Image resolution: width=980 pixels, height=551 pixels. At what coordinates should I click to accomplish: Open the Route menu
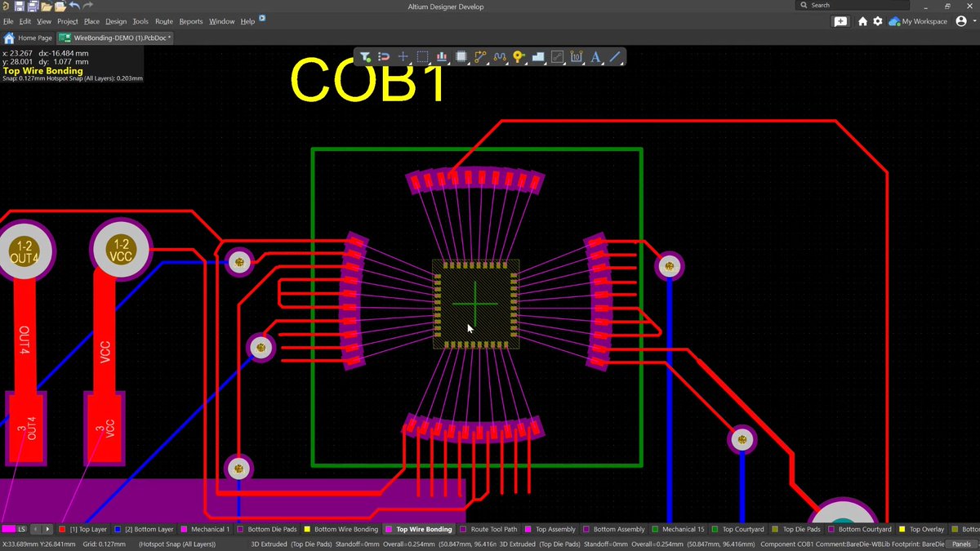tap(164, 21)
